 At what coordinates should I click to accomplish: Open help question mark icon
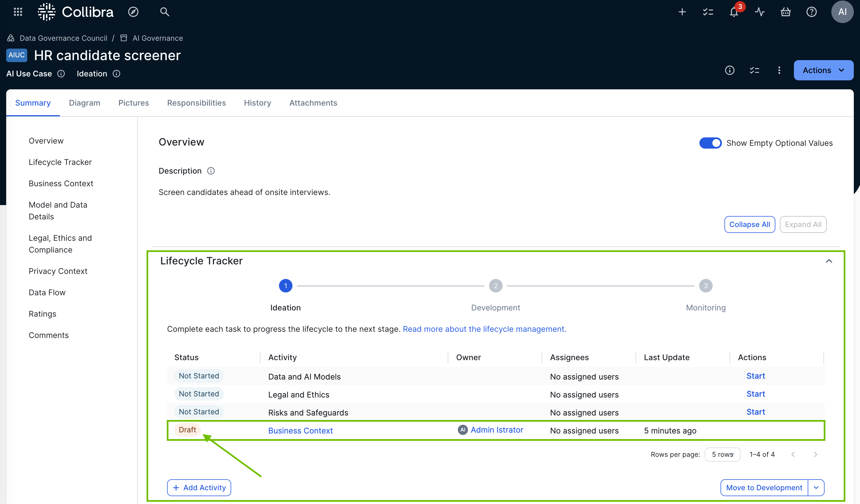click(x=812, y=12)
